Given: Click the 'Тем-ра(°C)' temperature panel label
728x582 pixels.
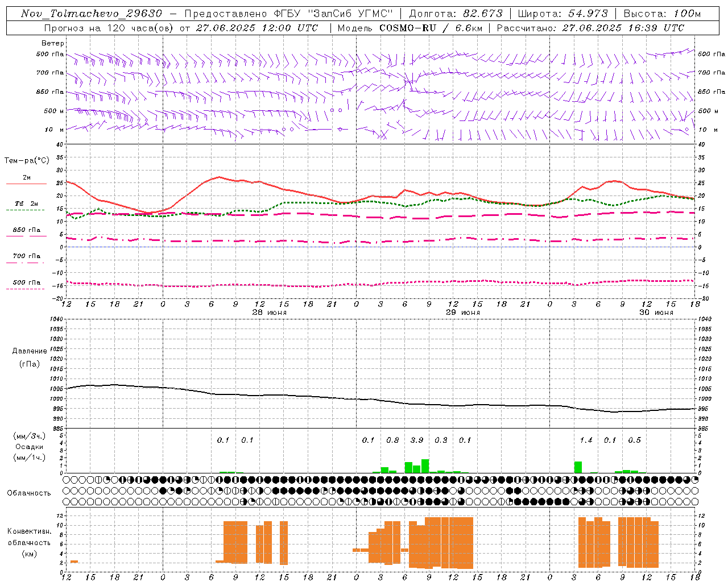Looking at the screenshot, I should 27,161.
